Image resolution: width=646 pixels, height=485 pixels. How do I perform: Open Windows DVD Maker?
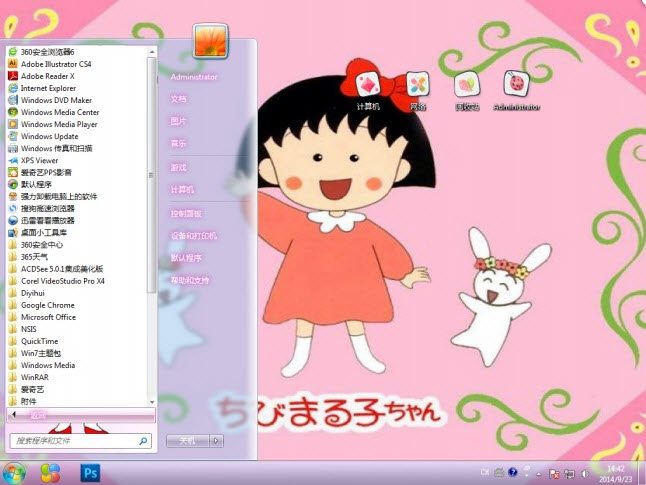[50, 100]
